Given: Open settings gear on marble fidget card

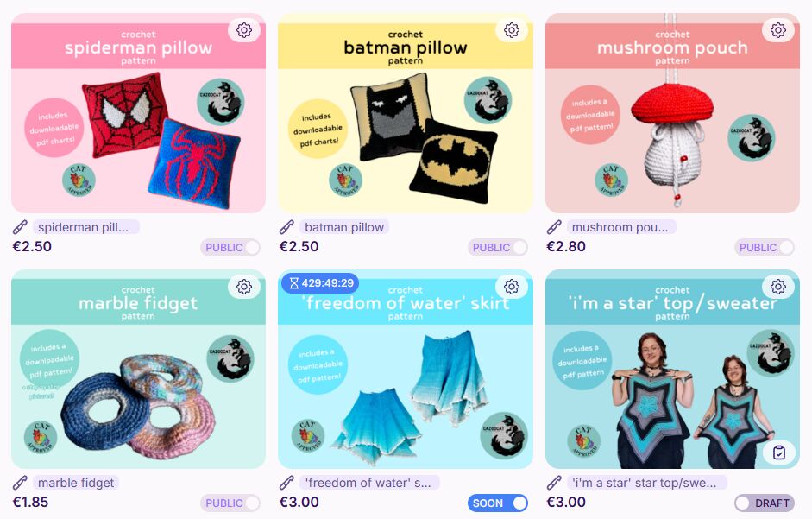Looking at the screenshot, I should point(244,286).
